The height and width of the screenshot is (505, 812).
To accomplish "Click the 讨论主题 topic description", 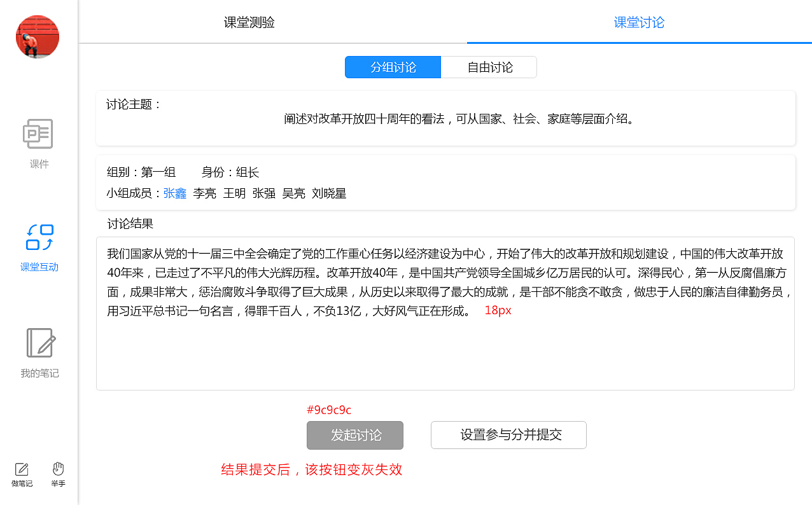I will 445,118.
